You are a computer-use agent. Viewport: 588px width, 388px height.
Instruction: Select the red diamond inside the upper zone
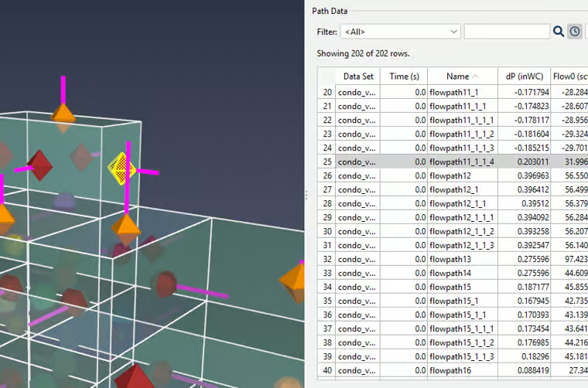coord(40,164)
